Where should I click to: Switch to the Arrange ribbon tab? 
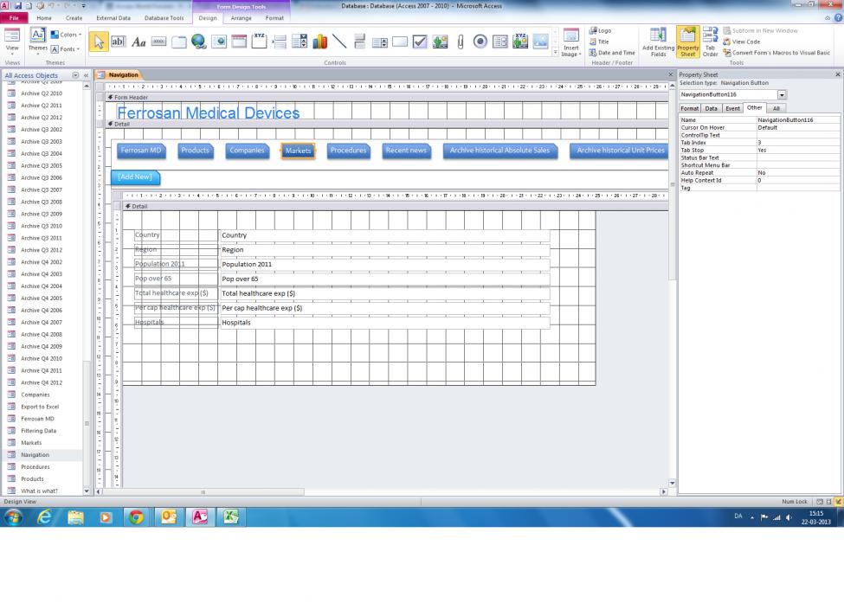coord(242,18)
